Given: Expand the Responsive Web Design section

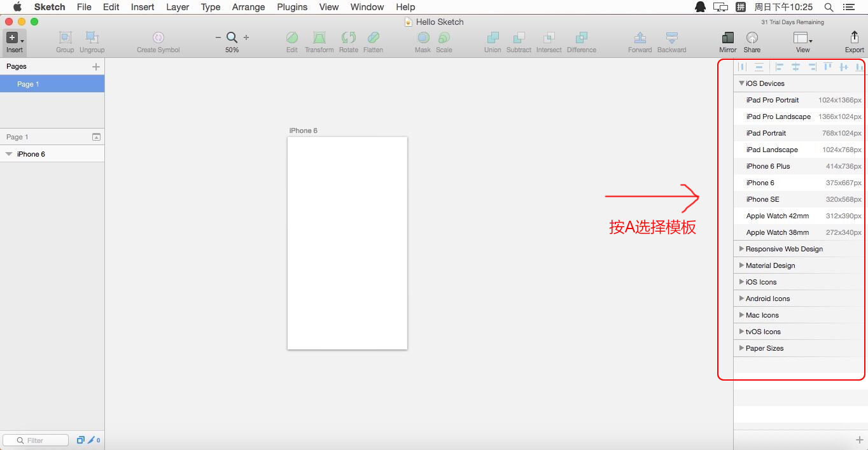Looking at the screenshot, I should [741, 249].
